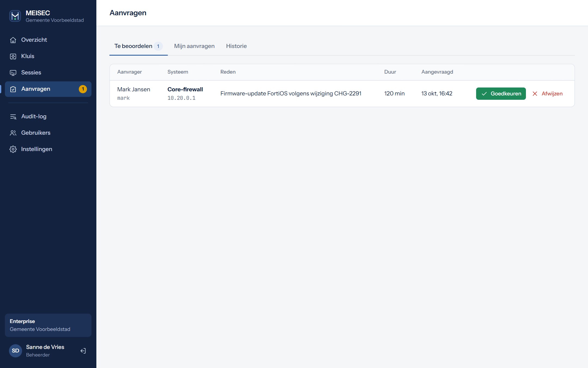Click the Aanvrager column header
This screenshot has height=368, width=588.
(130, 72)
